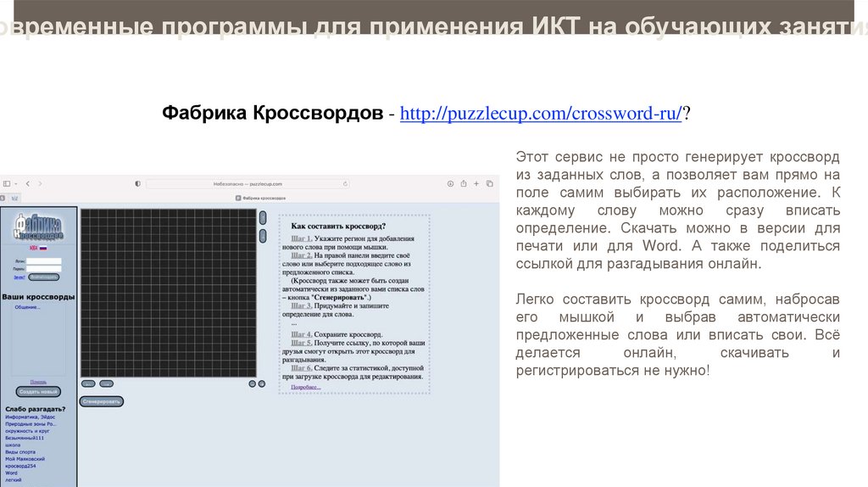Click the privacy shield icon beside the address bar

(x=138, y=183)
